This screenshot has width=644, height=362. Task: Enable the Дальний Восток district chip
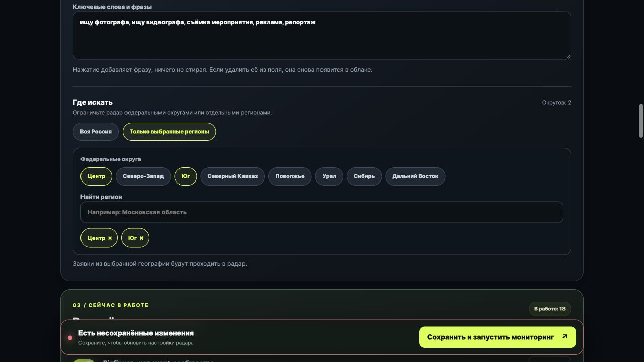click(416, 176)
